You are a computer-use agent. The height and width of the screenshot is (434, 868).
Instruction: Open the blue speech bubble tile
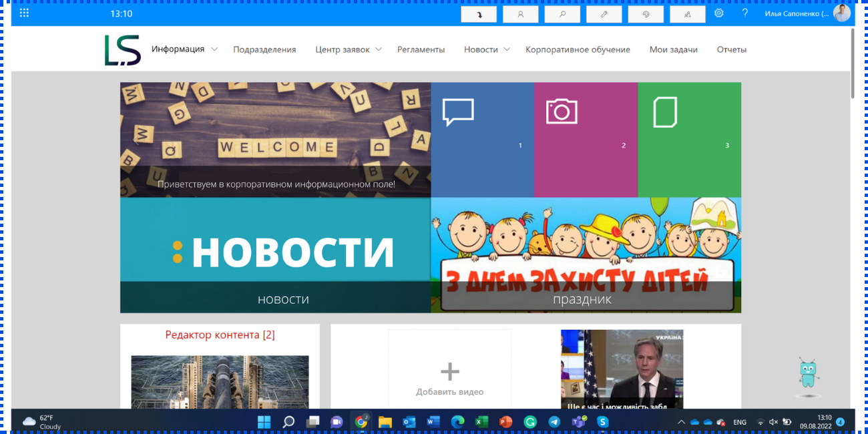click(482, 140)
